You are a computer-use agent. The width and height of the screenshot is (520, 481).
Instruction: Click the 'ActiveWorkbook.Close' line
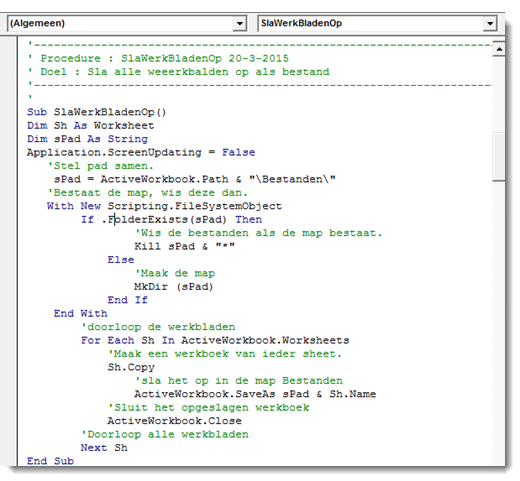174,421
